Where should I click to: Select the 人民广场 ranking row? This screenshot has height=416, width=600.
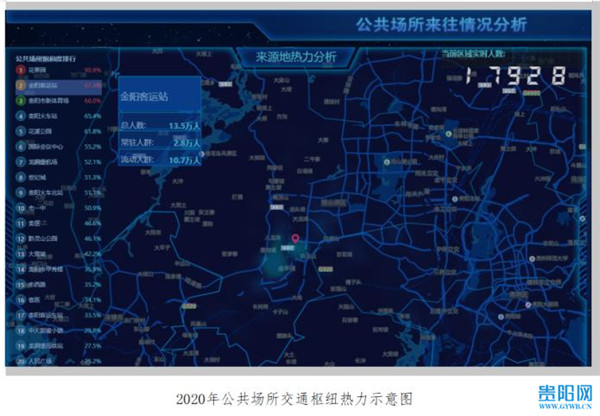pos(59,361)
